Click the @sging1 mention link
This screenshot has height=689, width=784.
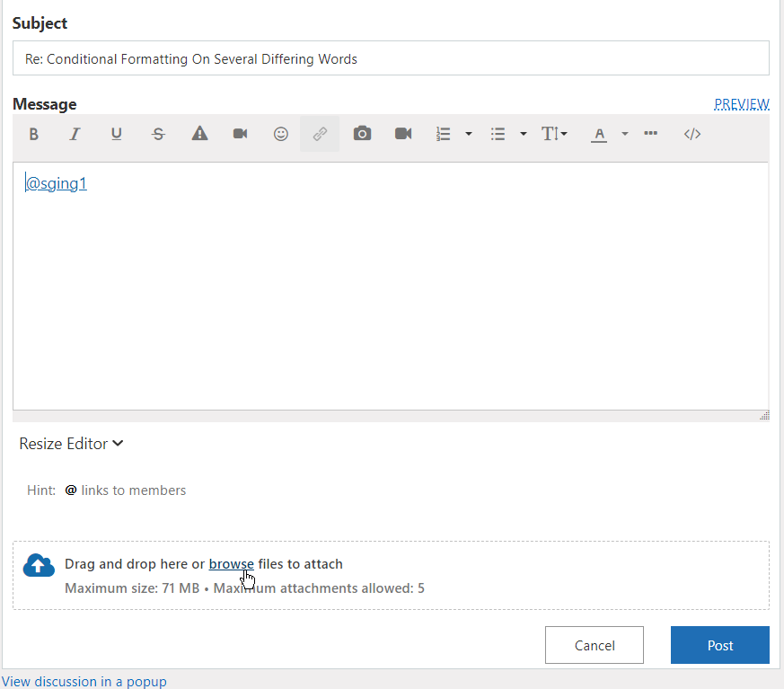[x=56, y=183]
